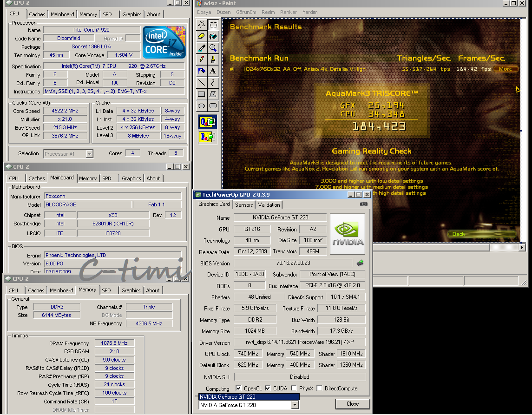Select the Ellipse tool in Paint
Screen dimensions: 532x415
click(x=202, y=105)
